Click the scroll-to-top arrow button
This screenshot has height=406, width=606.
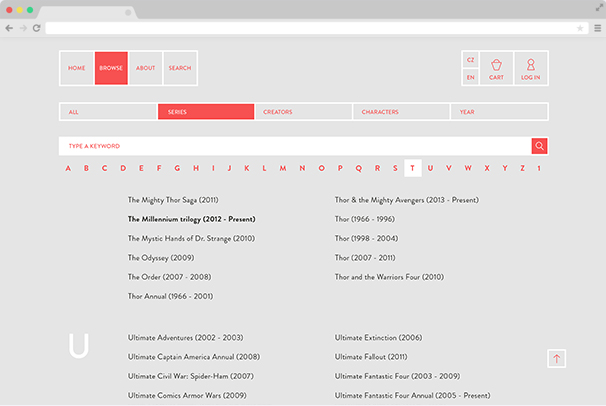click(x=557, y=358)
